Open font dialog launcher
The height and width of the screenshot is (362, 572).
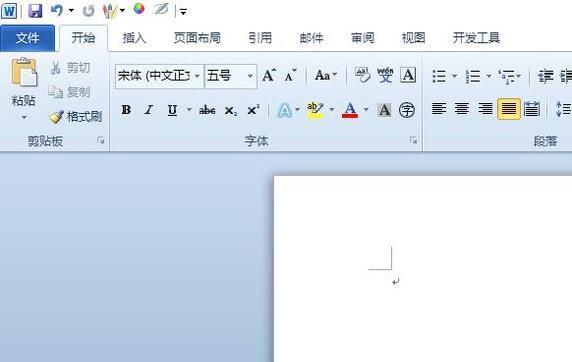413,140
